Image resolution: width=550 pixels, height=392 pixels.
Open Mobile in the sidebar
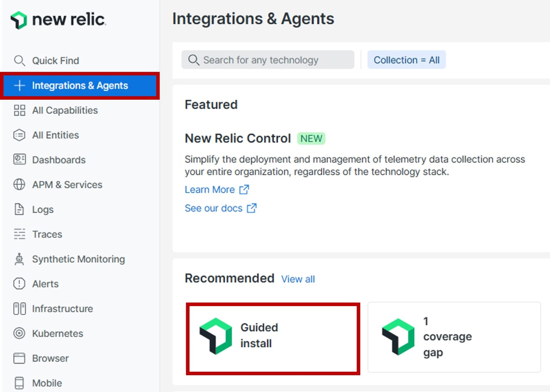[47, 383]
